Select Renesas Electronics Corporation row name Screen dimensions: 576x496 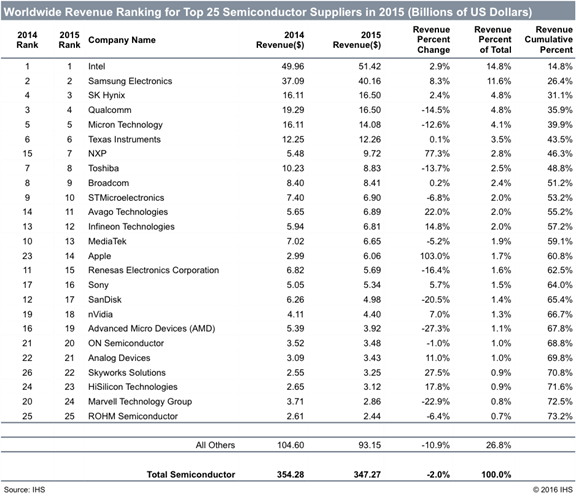pos(154,270)
